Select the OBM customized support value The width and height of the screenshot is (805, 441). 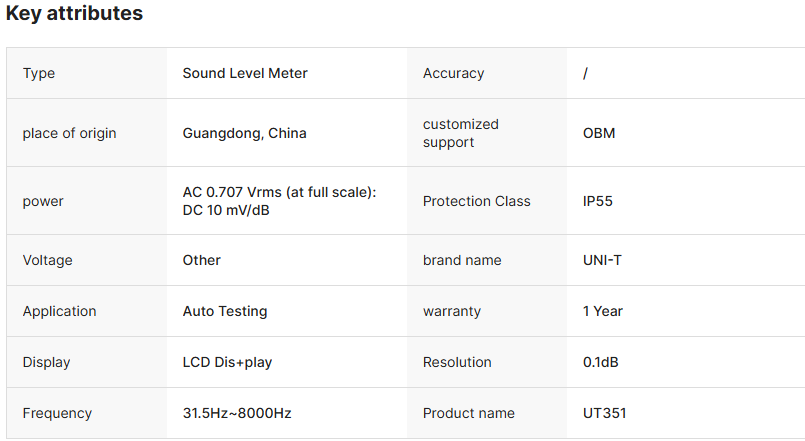(x=599, y=133)
